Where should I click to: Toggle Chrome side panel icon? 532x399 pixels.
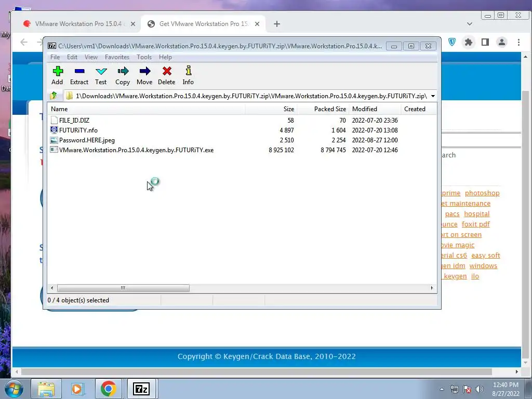tap(485, 42)
